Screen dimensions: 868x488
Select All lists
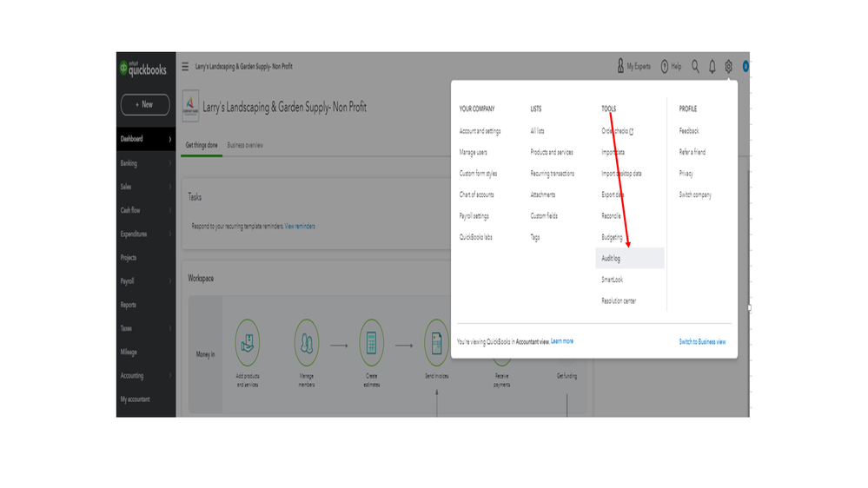pos(537,131)
